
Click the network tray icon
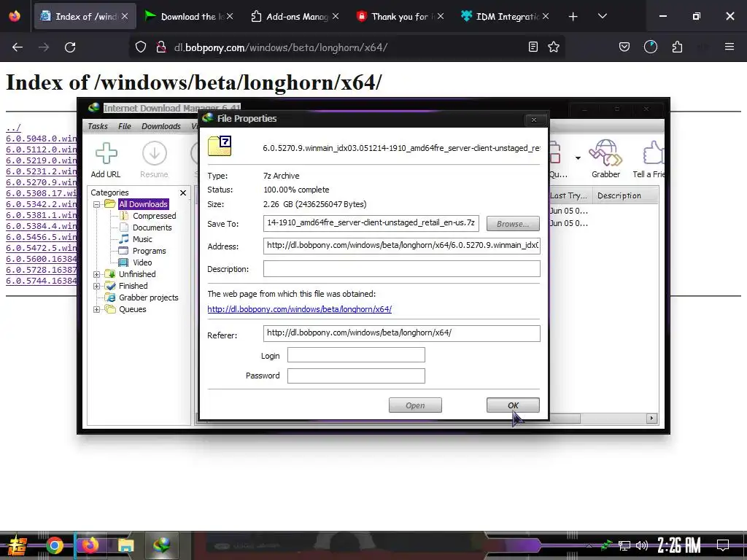(624, 545)
